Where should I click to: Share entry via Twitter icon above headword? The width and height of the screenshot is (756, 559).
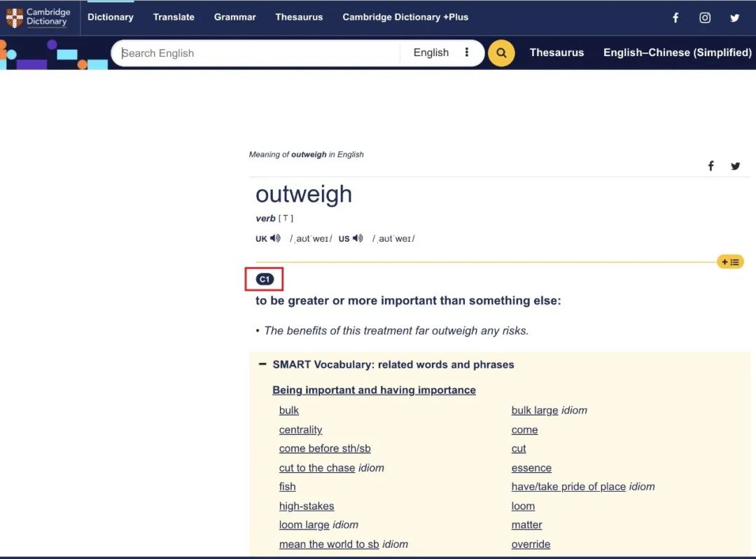[735, 166]
